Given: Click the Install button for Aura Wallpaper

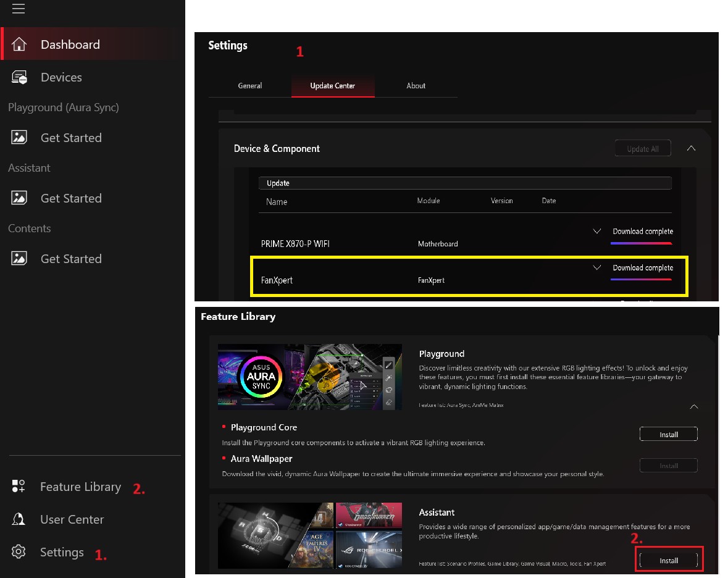Looking at the screenshot, I should pyautogui.click(x=669, y=465).
